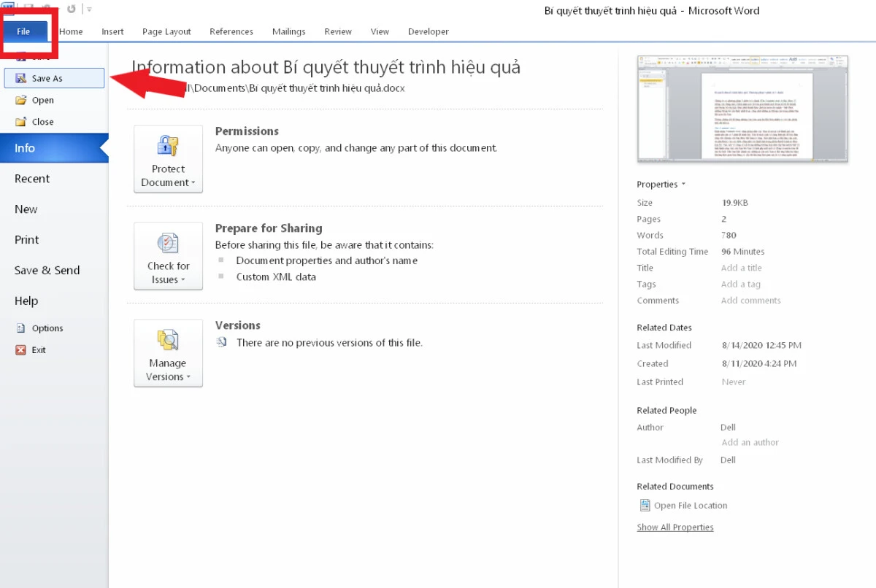Select Recent in the backstage menu

point(32,179)
